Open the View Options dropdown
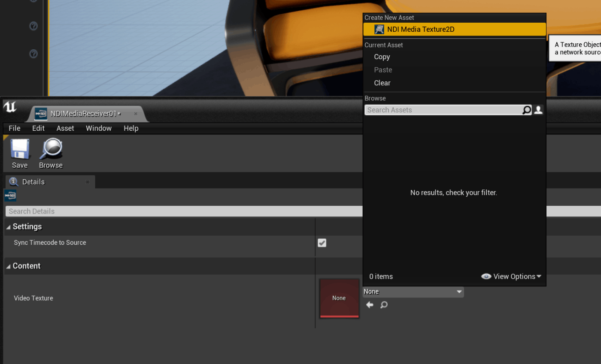 coord(511,277)
